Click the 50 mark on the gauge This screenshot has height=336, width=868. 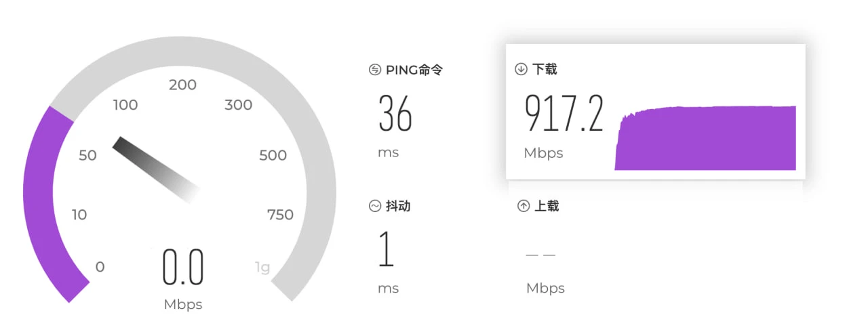coord(88,155)
